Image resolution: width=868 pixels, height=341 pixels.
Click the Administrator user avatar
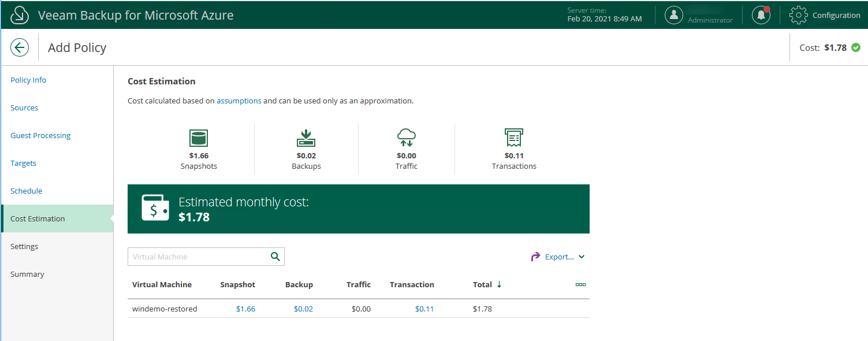673,16
